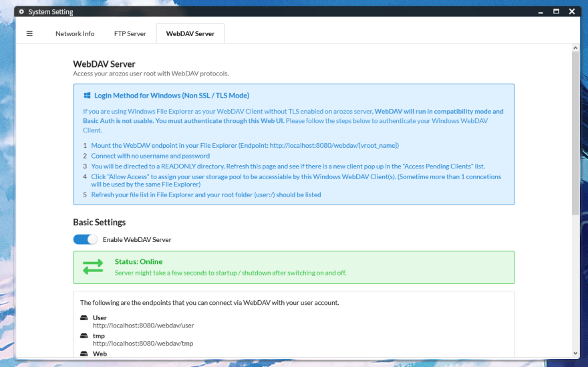Viewport: 588px width, 367px height.
Task: Minimize the System Setting window
Action: coord(541,11)
